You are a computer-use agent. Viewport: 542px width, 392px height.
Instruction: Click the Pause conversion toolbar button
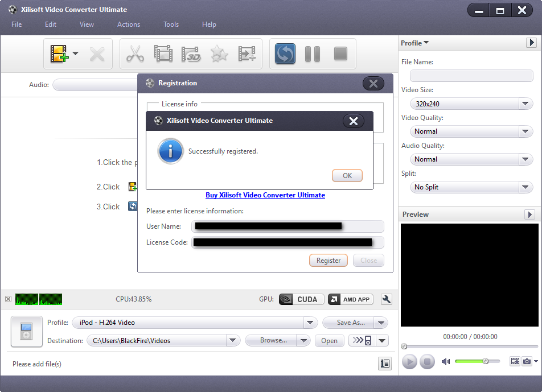[313, 54]
